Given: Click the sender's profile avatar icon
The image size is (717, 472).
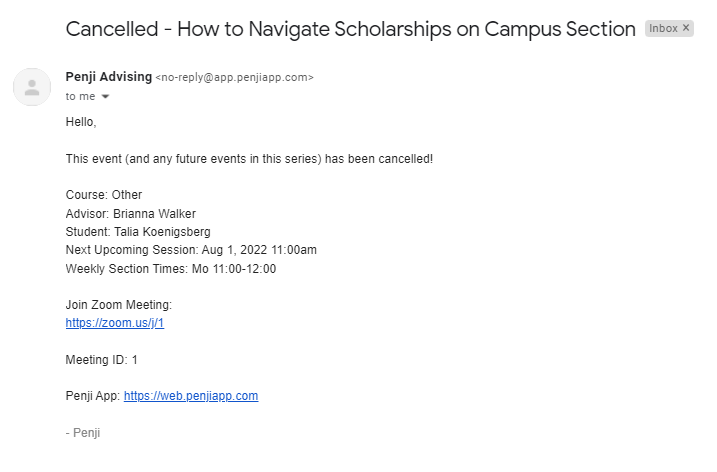Looking at the screenshot, I should pos(32,87).
